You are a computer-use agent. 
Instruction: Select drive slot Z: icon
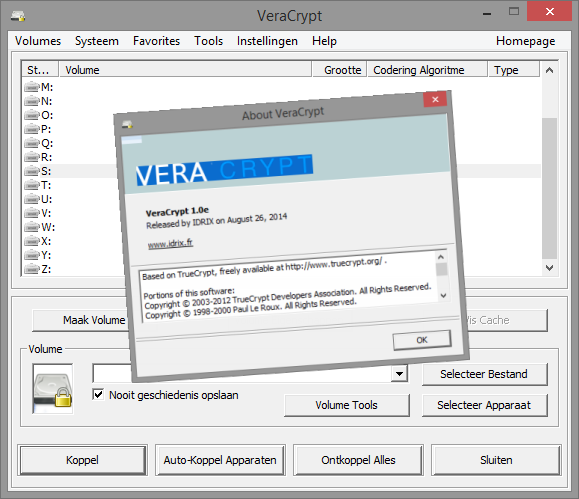click(32, 270)
